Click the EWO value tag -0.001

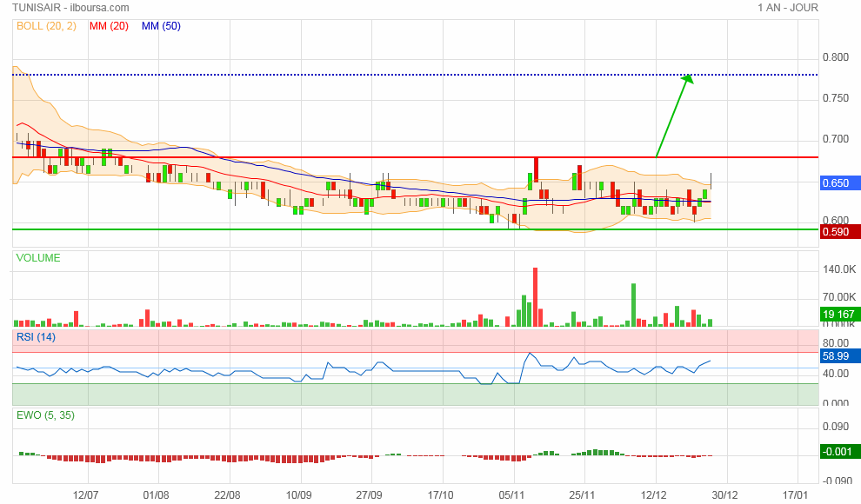(x=839, y=451)
